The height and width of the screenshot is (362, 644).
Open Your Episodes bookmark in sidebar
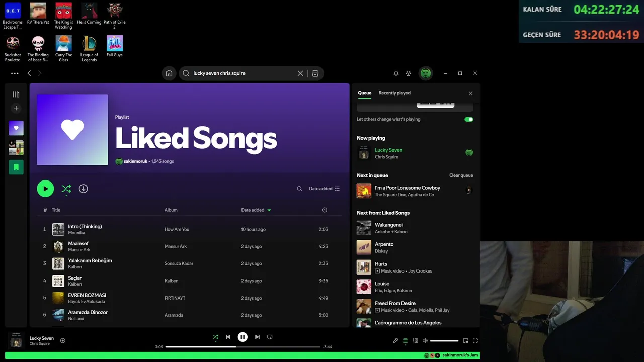pos(16,167)
